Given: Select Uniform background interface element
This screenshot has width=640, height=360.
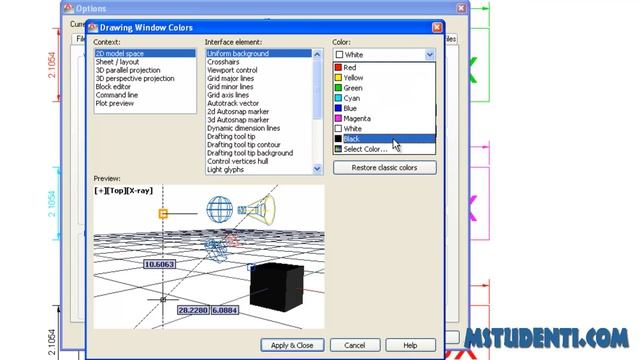Looking at the screenshot, I should pos(259,53).
